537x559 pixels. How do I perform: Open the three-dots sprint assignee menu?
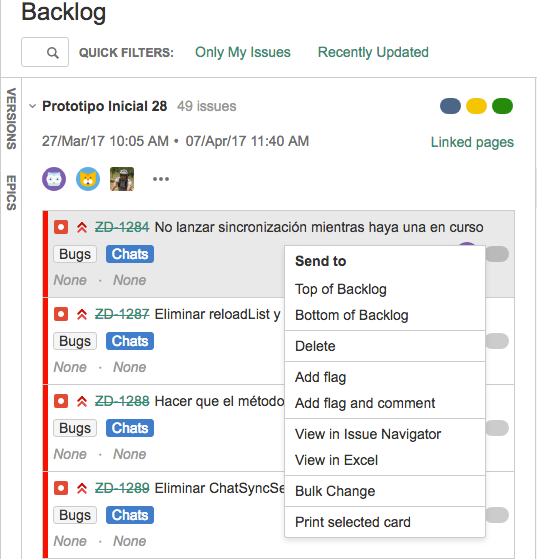(161, 179)
